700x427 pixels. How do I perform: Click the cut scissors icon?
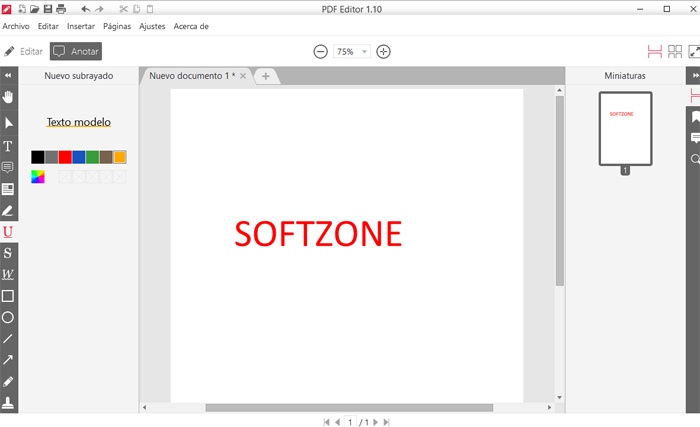click(x=124, y=9)
